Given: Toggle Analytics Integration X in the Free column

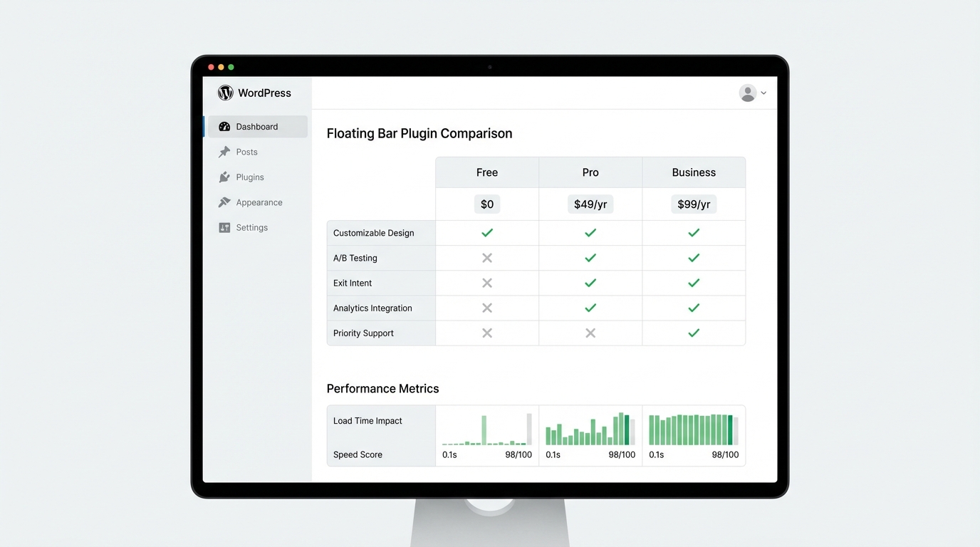Looking at the screenshot, I should point(486,308).
